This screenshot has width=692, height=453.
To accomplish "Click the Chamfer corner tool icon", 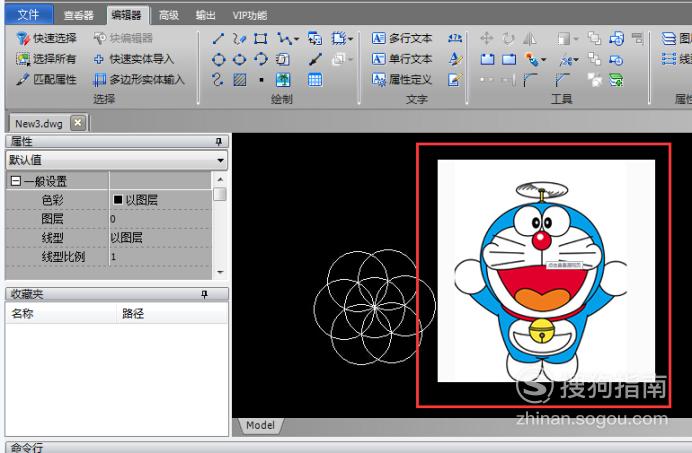I will click(x=562, y=80).
